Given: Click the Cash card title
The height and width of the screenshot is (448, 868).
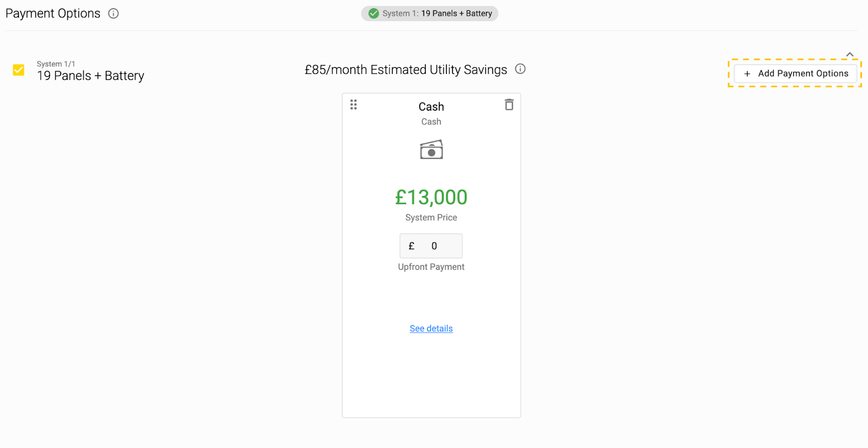Looking at the screenshot, I should (x=431, y=107).
